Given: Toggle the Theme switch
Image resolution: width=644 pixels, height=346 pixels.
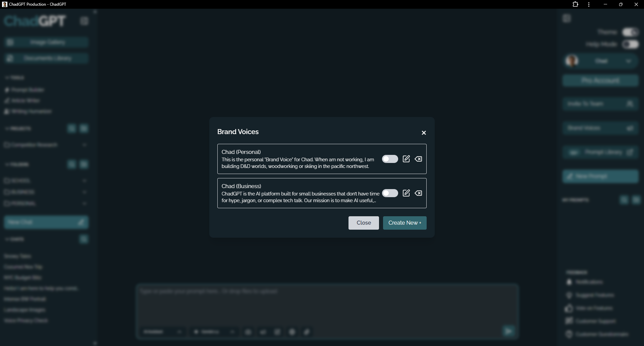Looking at the screenshot, I should tap(630, 32).
